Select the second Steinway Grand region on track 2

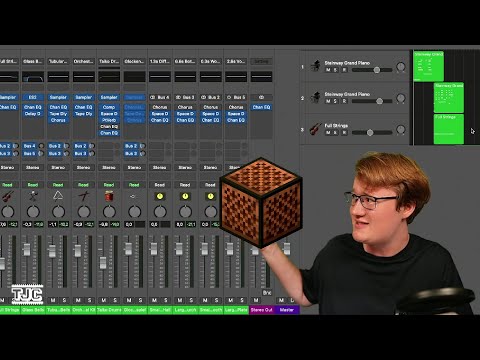(x=449, y=98)
